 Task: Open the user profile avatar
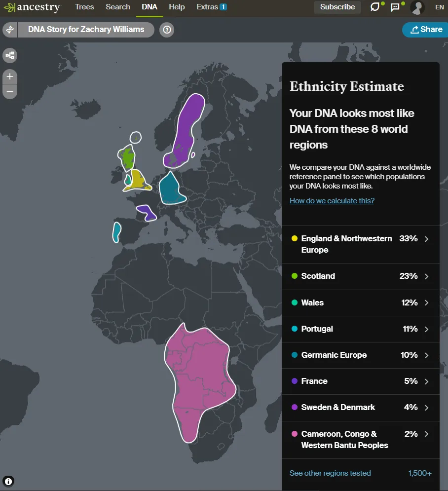click(x=417, y=7)
